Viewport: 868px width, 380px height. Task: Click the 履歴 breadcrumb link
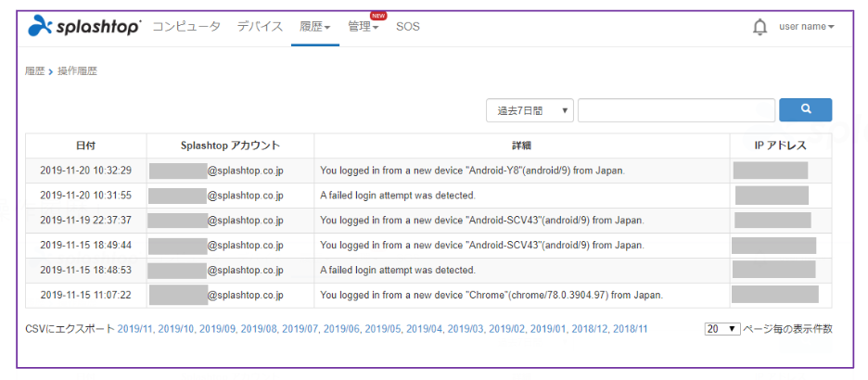[x=34, y=71]
